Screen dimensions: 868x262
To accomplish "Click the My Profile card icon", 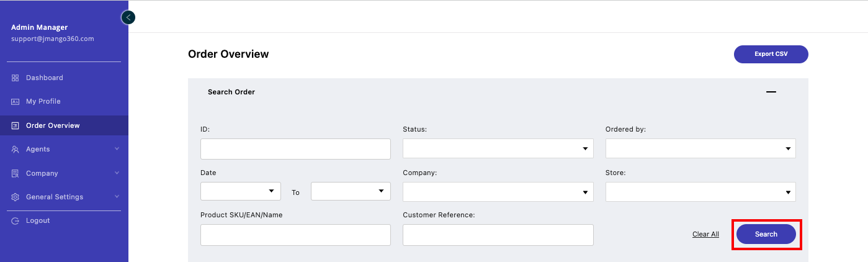I will (x=16, y=101).
